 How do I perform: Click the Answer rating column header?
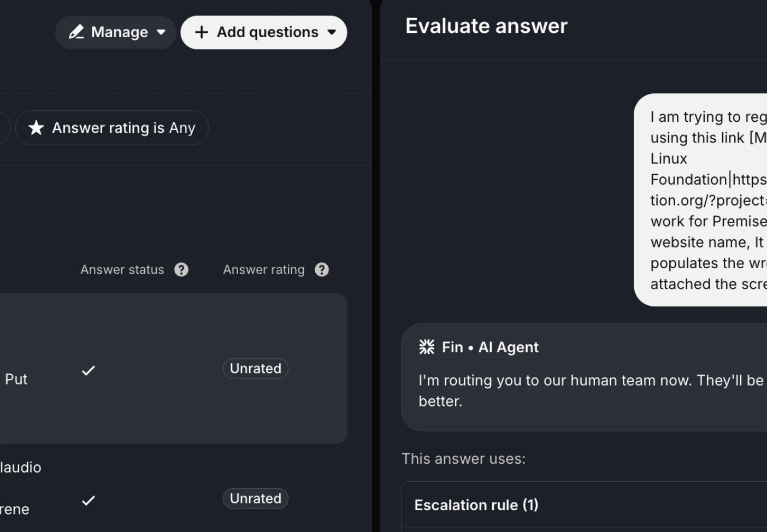click(263, 270)
